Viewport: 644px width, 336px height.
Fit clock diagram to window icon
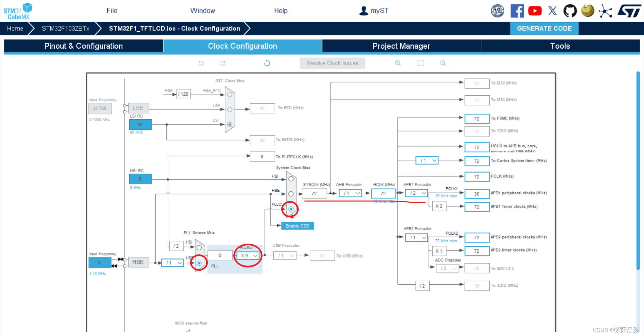click(x=421, y=63)
